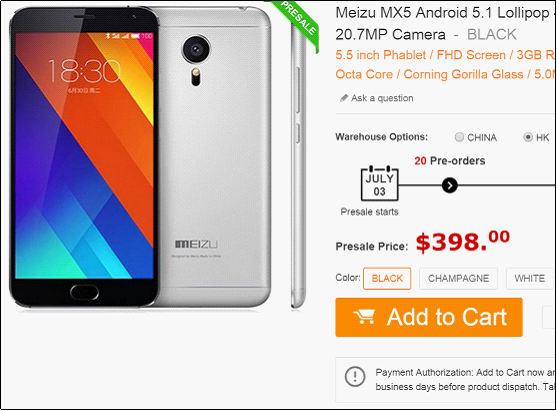Click the Meizu MX5 product title
Screen dimensions: 557x411
[446, 24]
